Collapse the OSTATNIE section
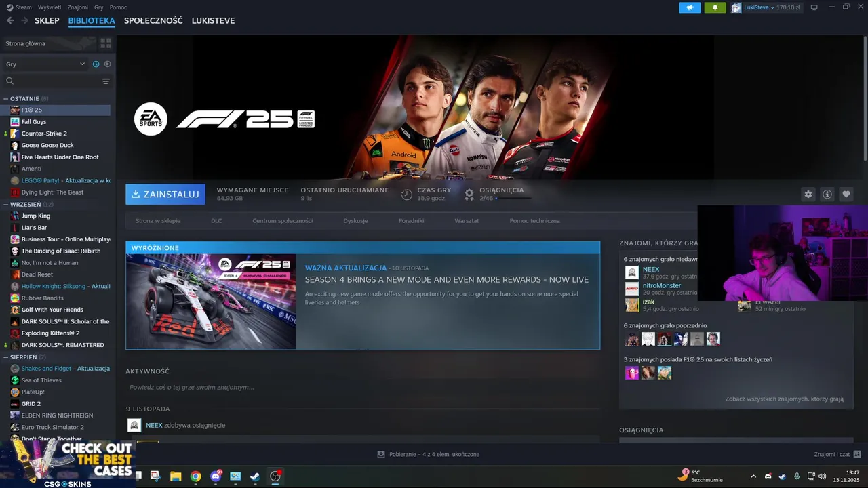Screen dimensions: 868x488 [6, 99]
